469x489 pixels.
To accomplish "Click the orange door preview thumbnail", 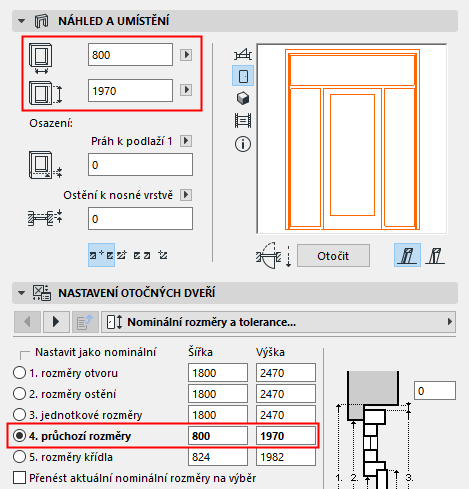I will 352,139.
